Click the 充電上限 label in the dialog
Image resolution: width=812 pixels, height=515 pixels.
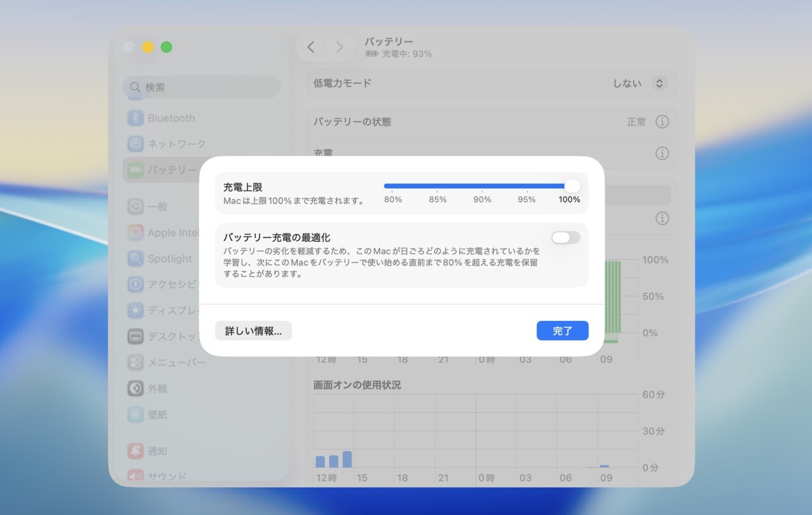(x=243, y=187)
